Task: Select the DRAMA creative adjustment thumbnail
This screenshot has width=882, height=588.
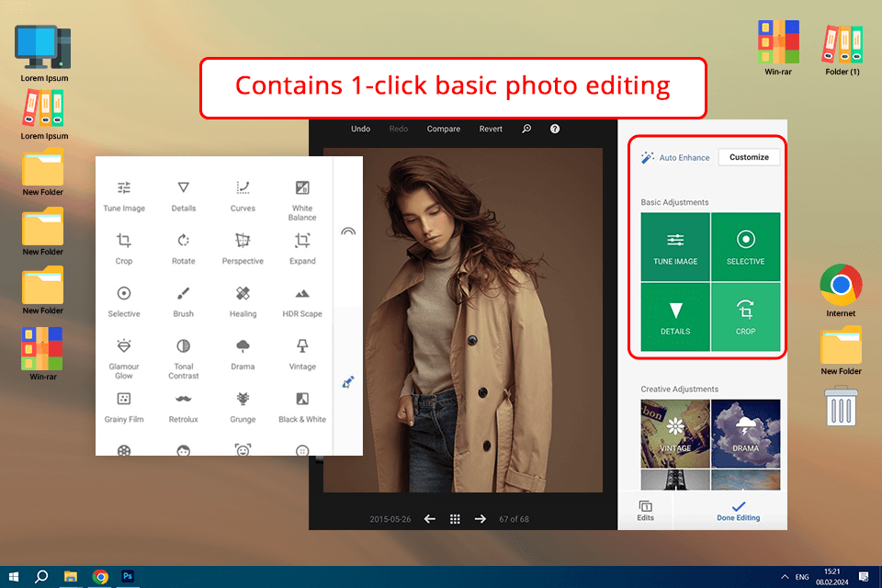Action: coord(745,434)
